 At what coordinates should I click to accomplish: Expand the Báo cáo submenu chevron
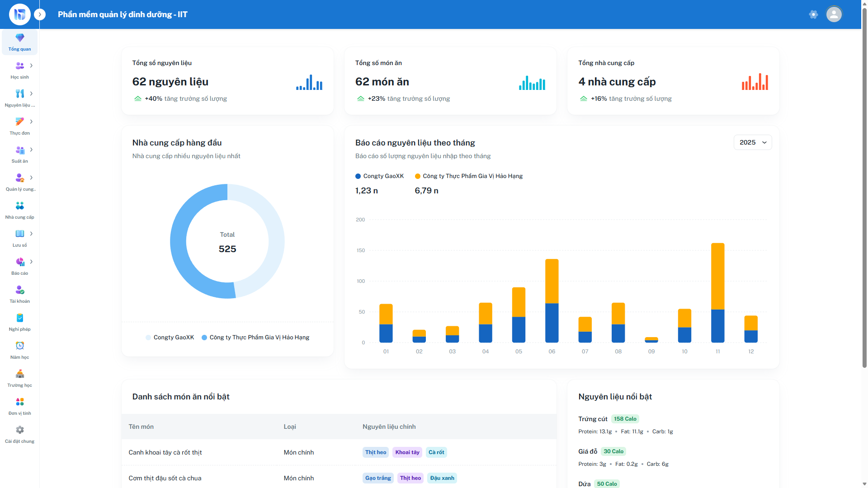pyautogui.click(x=31, y=262)
